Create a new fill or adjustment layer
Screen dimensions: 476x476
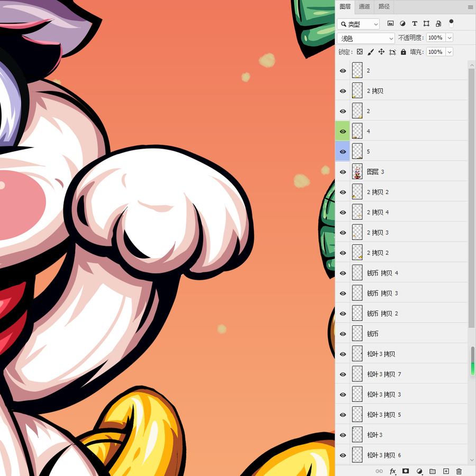pyautogui.click(x=419, y=471)
